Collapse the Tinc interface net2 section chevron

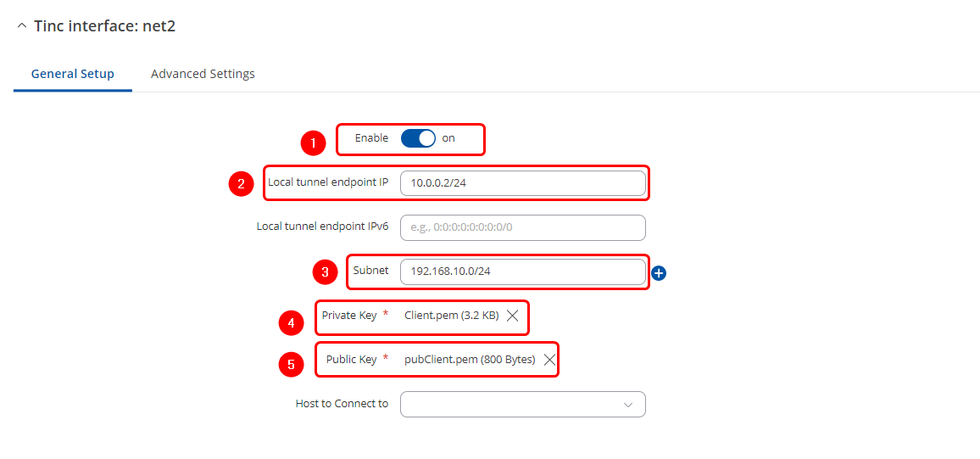click(21, 26)
